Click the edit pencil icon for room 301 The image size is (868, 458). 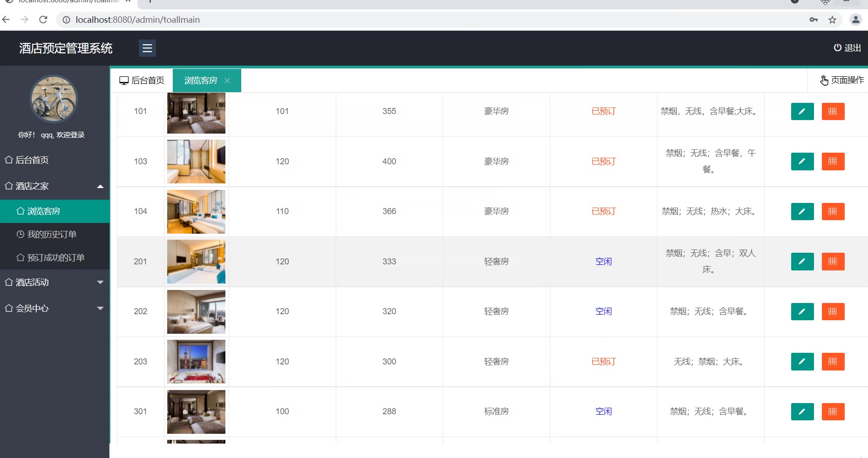click(x=802, y=411)
